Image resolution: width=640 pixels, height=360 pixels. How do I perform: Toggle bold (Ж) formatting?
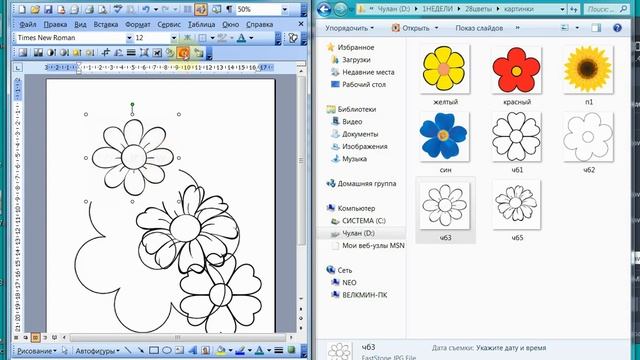187,38
